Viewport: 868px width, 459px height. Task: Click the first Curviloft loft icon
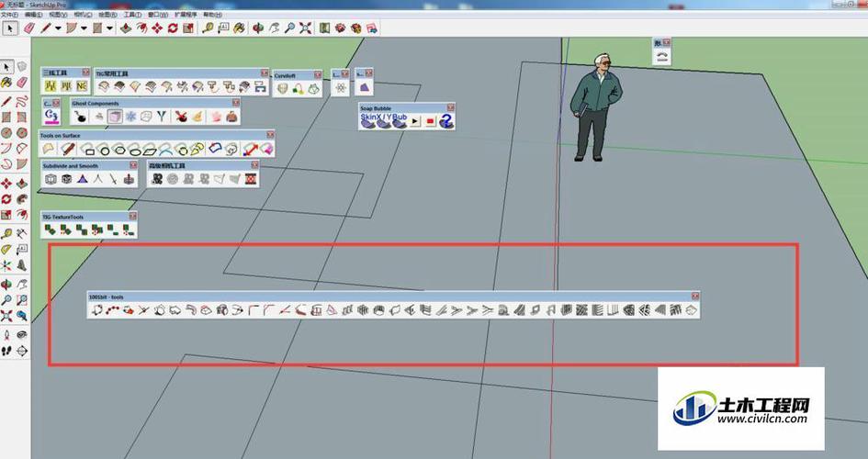coord(282,88)
